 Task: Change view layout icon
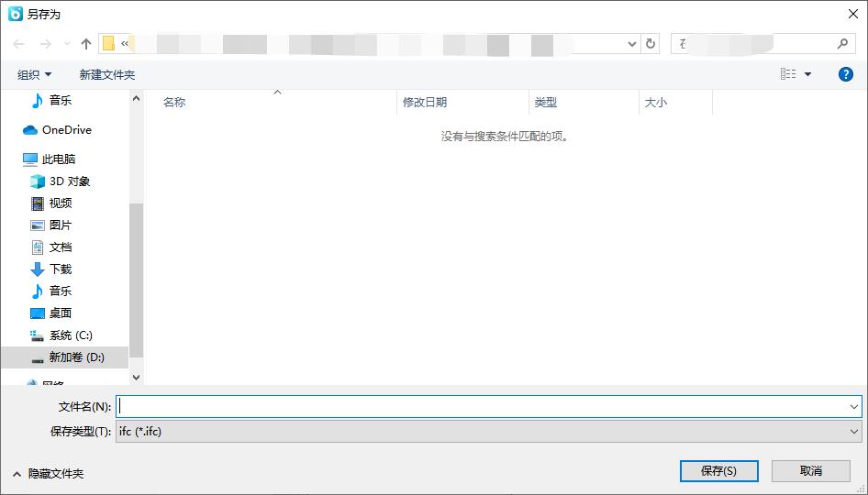coord(788,74)
